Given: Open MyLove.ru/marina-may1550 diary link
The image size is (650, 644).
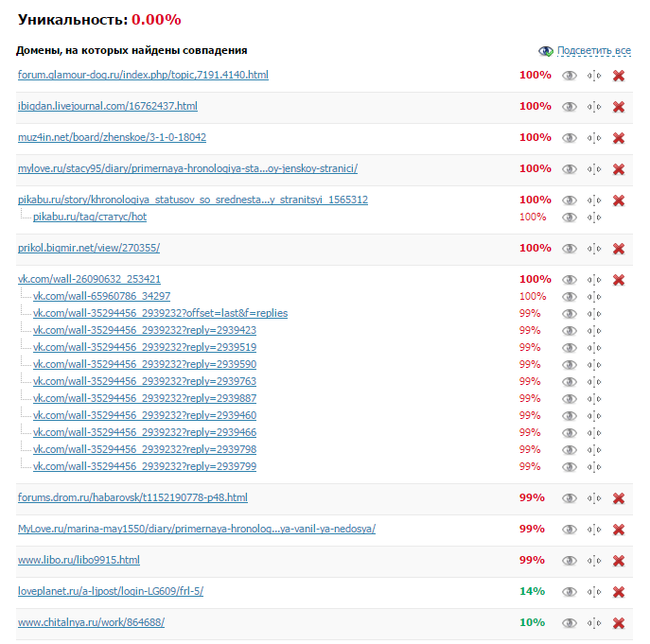Looking at the screenshot, I should click(x=197, y=529).
